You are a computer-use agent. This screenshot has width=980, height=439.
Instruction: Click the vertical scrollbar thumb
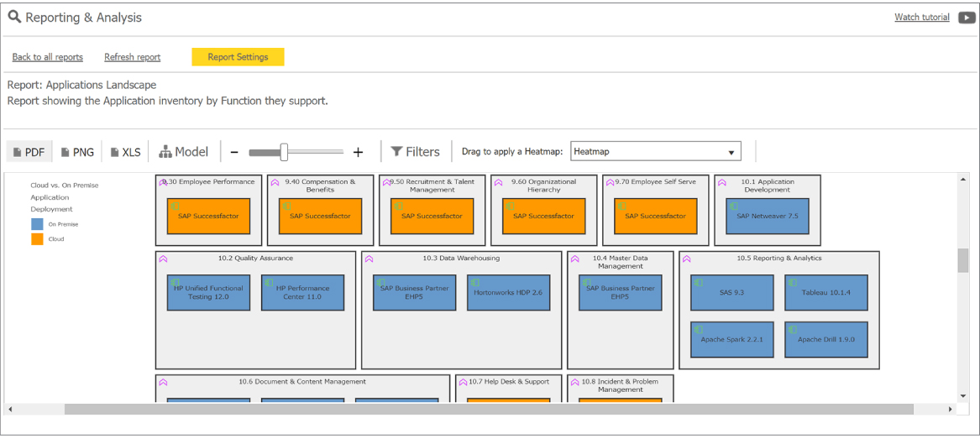tap(963, 259)
